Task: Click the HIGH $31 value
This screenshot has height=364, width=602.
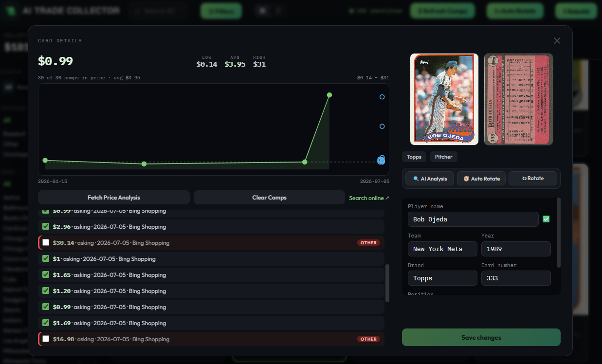Action: (259, 64)
